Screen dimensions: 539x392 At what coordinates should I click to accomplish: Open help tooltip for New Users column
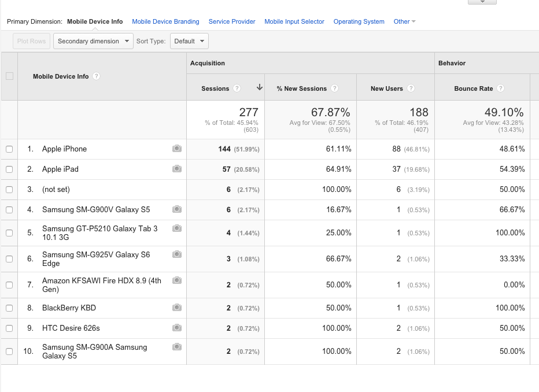pyautogui.click(x=411, y=88)
